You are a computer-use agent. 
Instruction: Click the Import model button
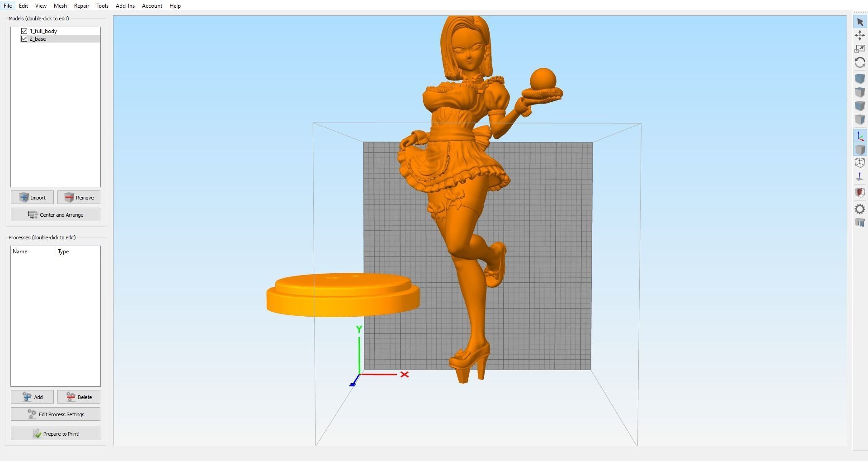point(32,198)
